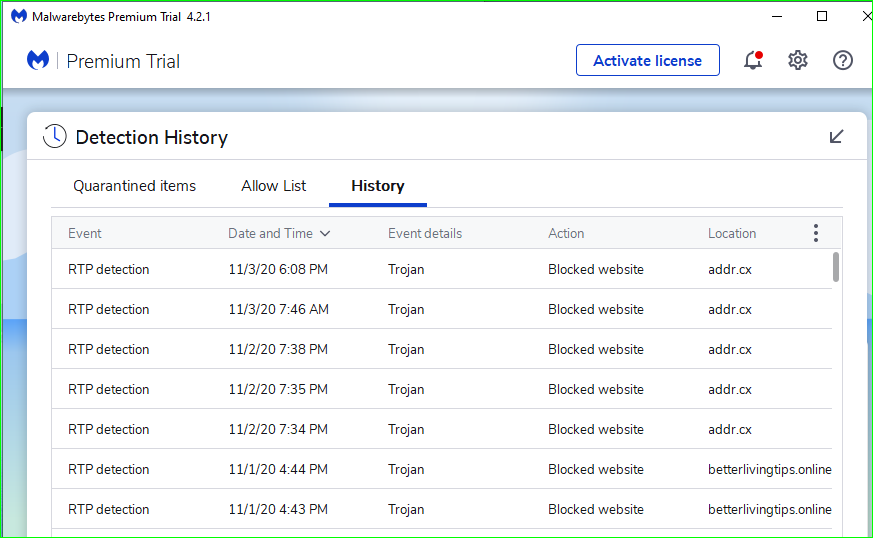873x538 pixels.
Task: Click Blocked website in the 7:34 PM row
Action: click(x=596, y=429)
